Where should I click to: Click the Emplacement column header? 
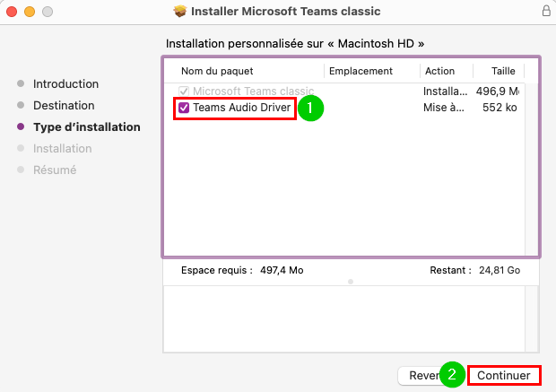coord(361,71)
